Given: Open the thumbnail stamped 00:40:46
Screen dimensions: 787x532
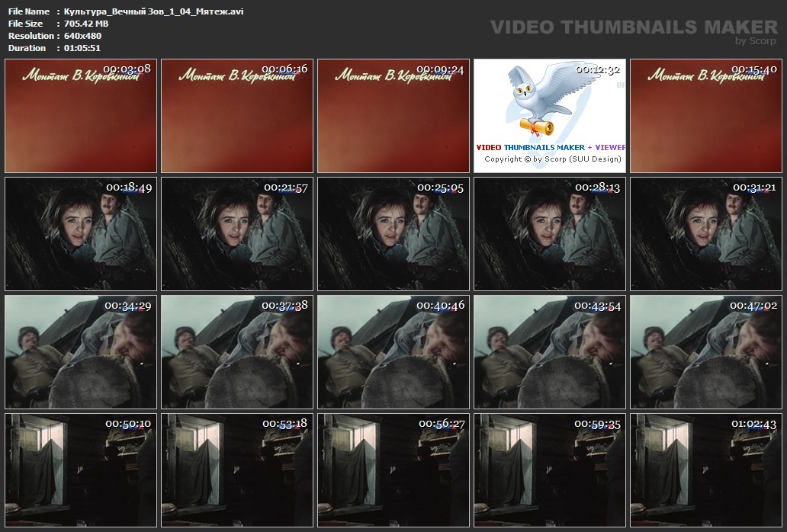Looking at the screenshot, I should [393, 352].
